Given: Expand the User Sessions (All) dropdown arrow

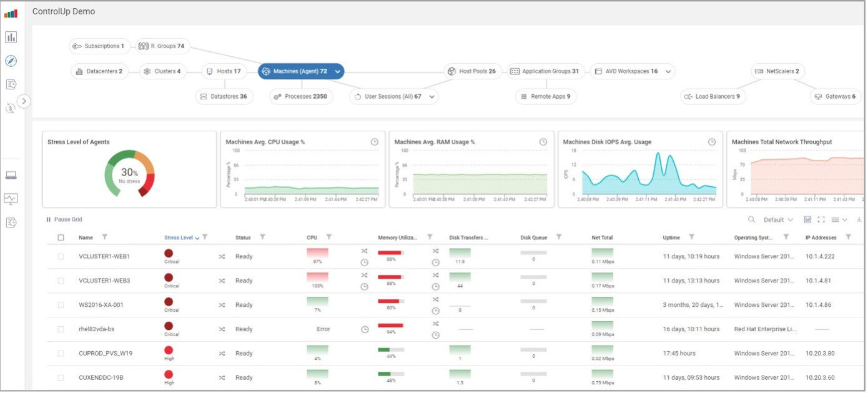Looking at the screenshot, I should pyautogui.click(x=431, y=97).
